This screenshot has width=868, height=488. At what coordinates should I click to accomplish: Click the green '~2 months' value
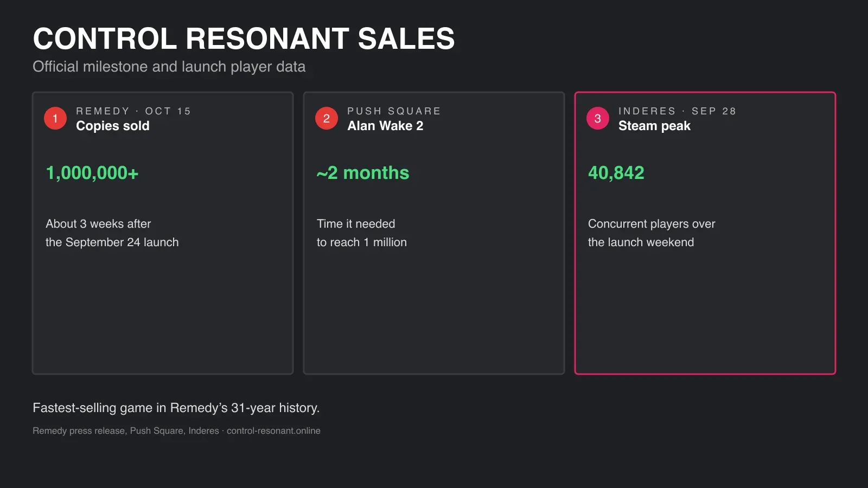point(363,173)
